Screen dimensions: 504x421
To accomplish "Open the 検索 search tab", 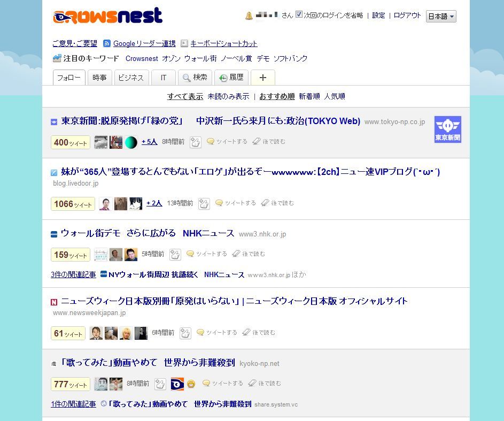I will (195, 78).
